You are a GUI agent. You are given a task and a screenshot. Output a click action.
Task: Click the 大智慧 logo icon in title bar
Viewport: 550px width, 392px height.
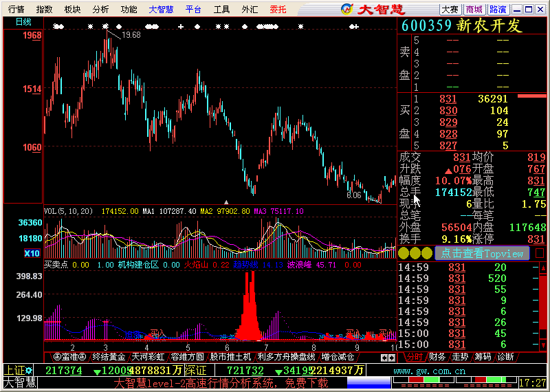tap(347, 9)
